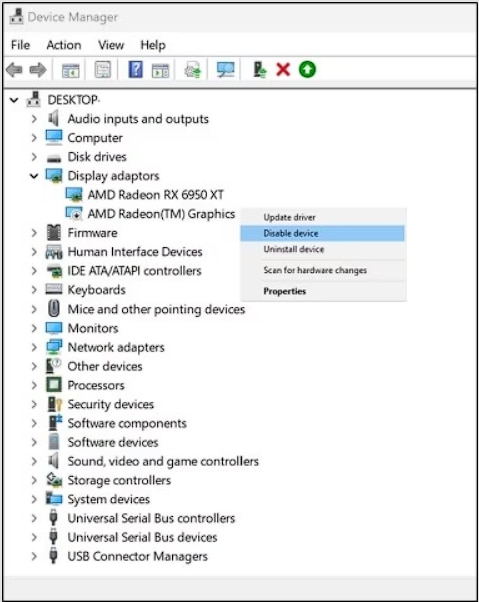
Task: Click the red X uninstall device icon
Action: [283, 70]
